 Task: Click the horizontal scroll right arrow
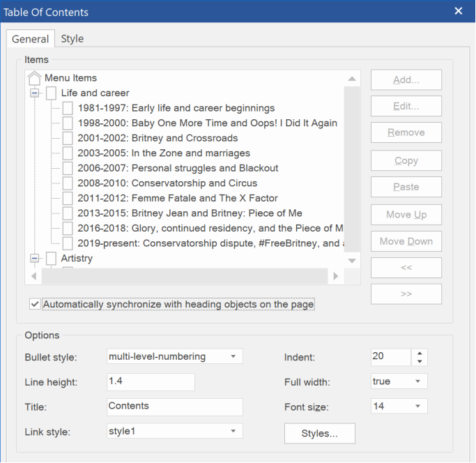click(336, 276)
